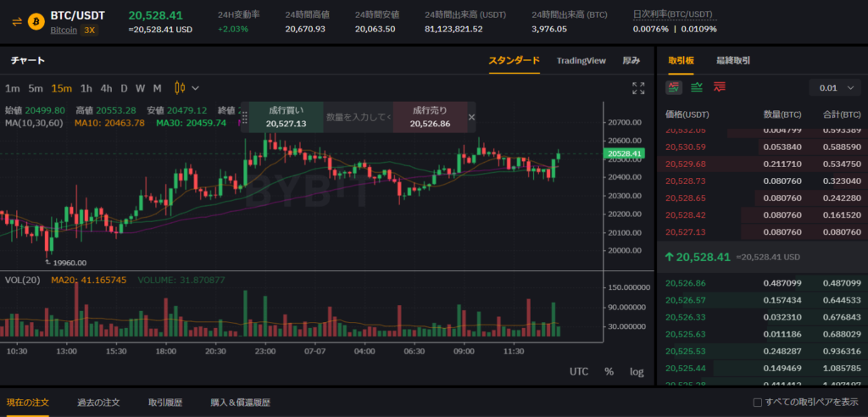This screenshot has height=417, width=868.
Task: Open 取引板 order book tab
Action: pyautogui.click(x=681, y=60)
